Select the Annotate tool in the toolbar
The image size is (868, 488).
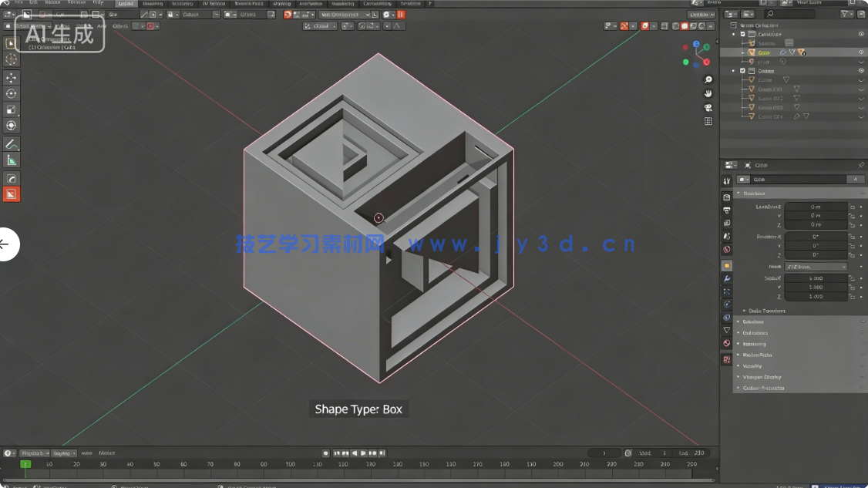tap(11, 144)
